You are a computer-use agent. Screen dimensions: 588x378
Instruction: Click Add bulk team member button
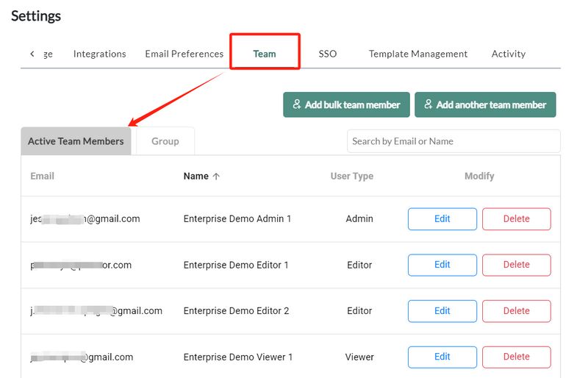[346, 104]
